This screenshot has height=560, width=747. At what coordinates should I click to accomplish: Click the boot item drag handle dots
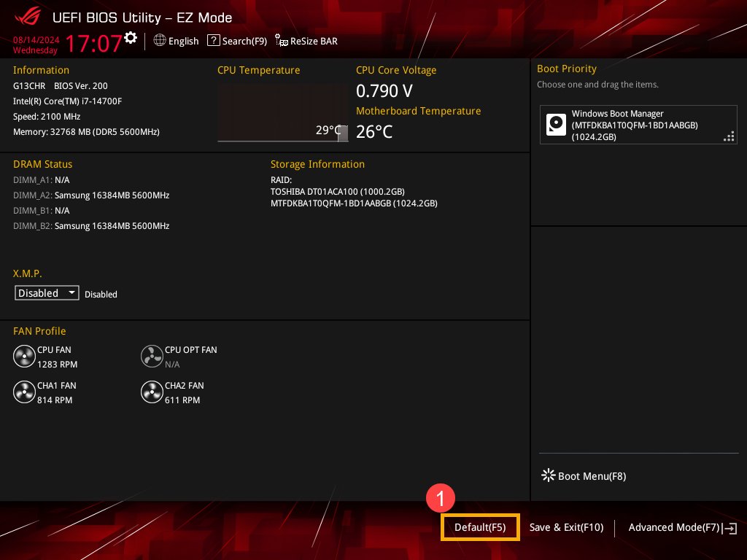pos(729,136)
